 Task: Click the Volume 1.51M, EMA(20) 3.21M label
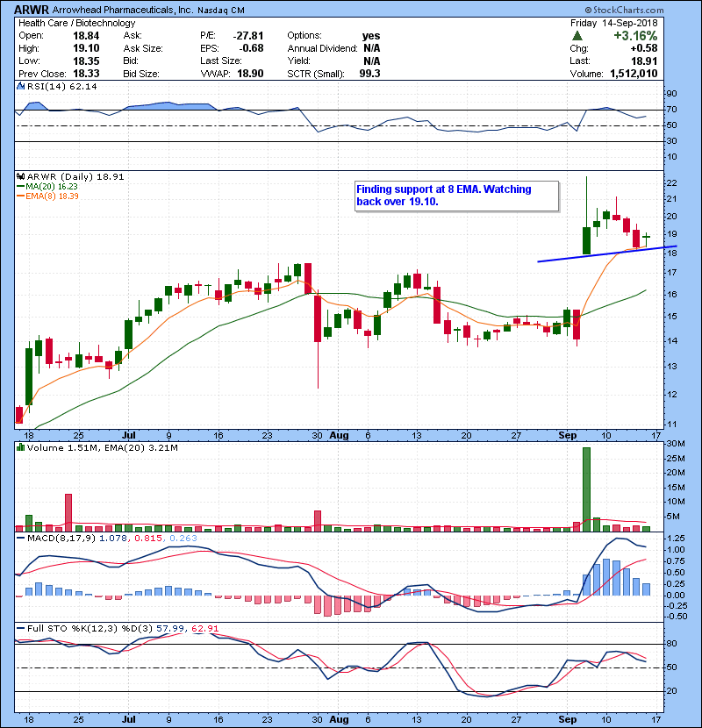click(x=102, y=447)
